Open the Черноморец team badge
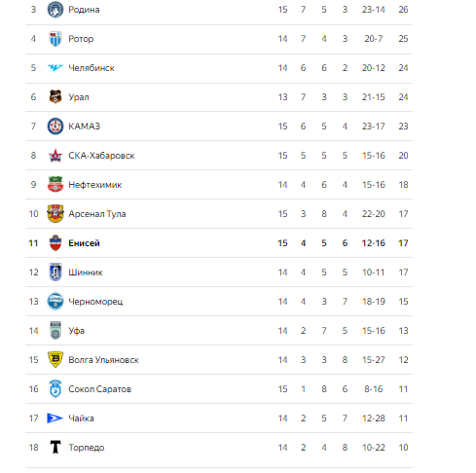 click(x=55, y=302)
